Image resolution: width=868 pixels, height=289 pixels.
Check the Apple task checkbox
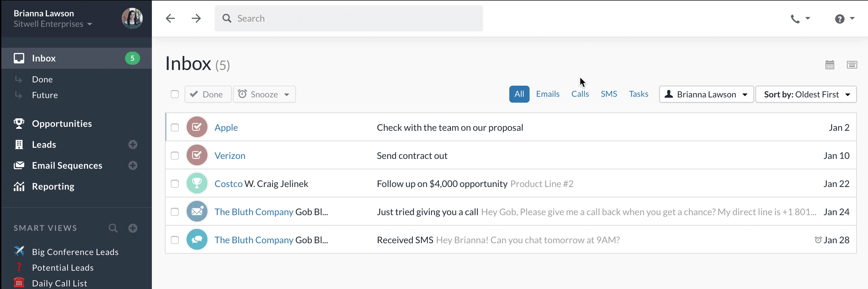(x=174, y=128)
